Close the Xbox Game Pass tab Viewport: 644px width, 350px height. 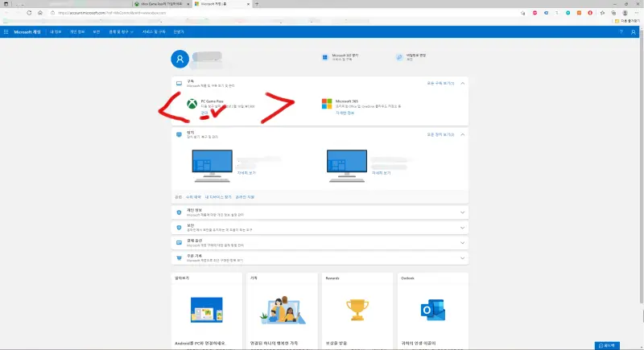188,4
